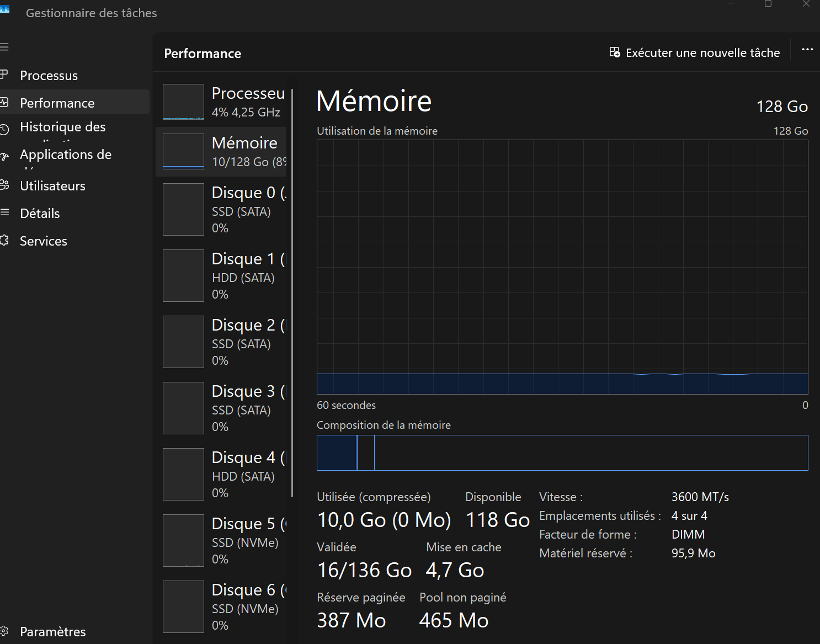
Task: Open Applications de démarrage section
Action: [65, 155]
